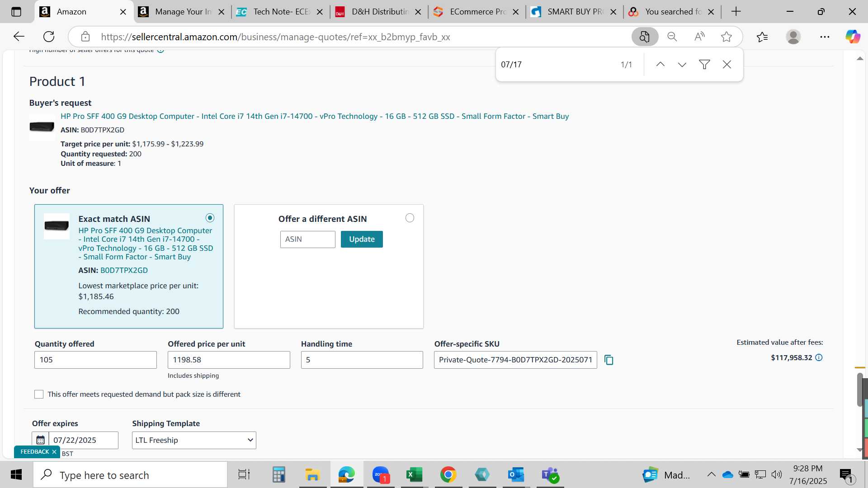View site information lock icon

click(85, 37)
